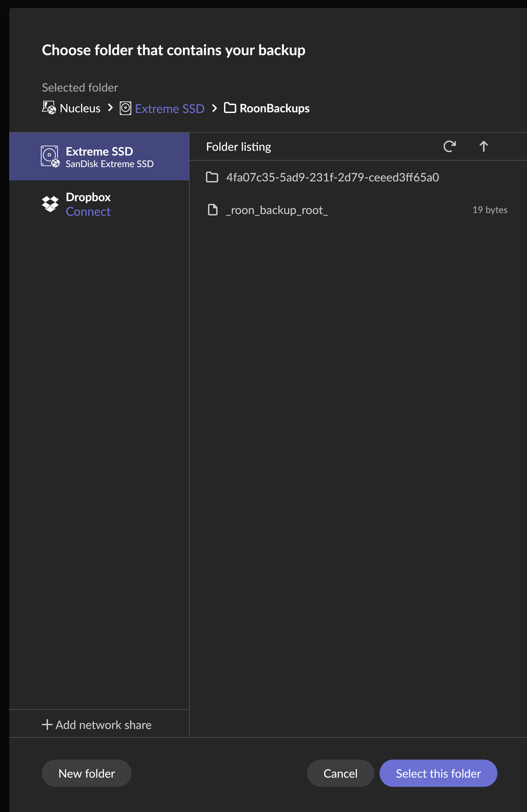Click the Extreme SSD drive icon in sidebar

50,157
